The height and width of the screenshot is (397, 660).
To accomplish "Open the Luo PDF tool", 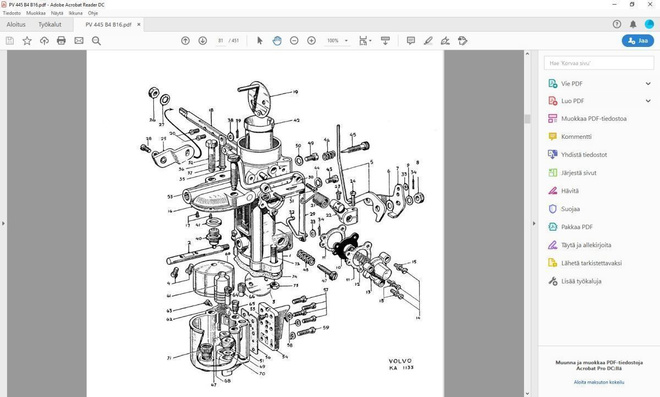I will click(572, 101).
